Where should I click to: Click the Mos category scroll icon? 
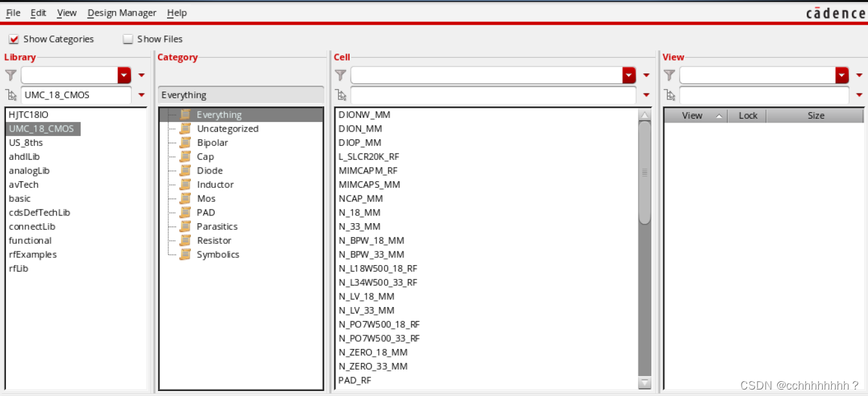pyautogui.click(x=186, y=199)
